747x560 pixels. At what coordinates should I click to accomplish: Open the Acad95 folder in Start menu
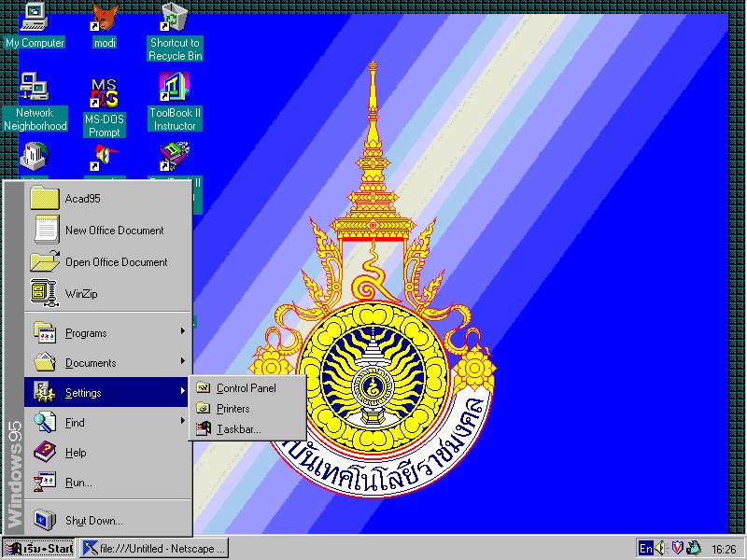click(108, 198)
